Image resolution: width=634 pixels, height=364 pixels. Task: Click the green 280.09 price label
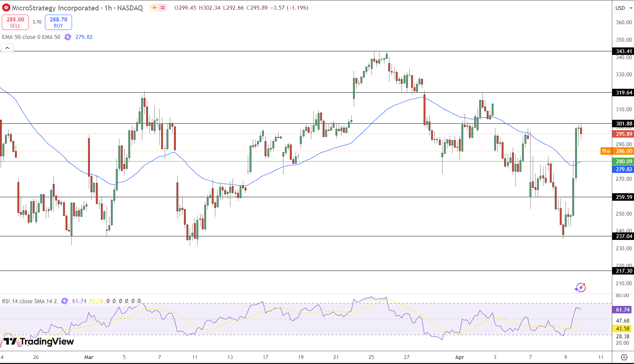[x=623, y=162]
